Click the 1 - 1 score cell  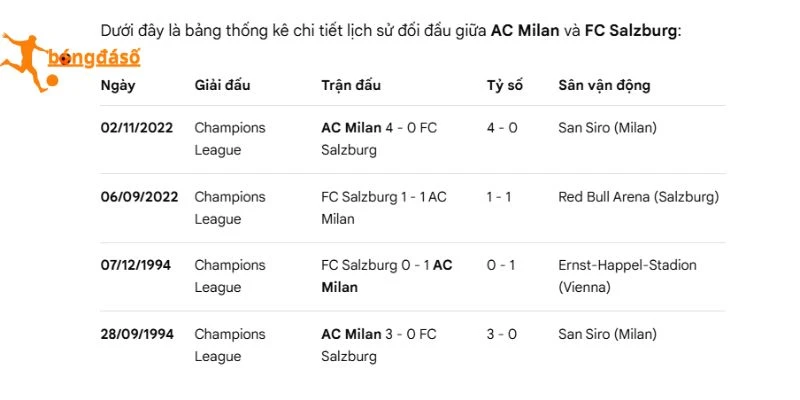499,197
